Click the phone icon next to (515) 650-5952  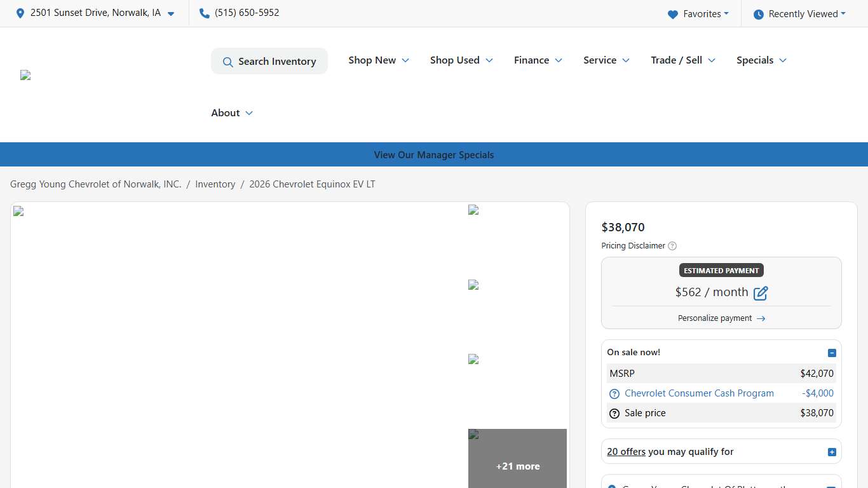pos(204,13)
